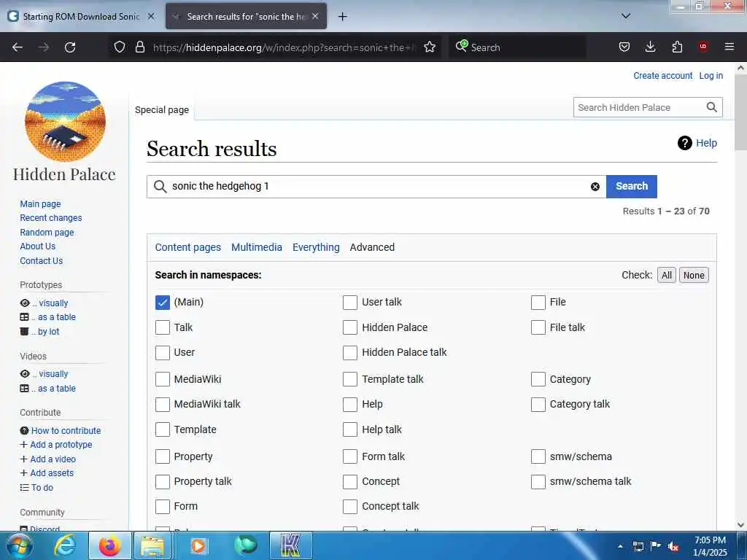Click the muted speaker tray icon

click(x=673, y=547)
